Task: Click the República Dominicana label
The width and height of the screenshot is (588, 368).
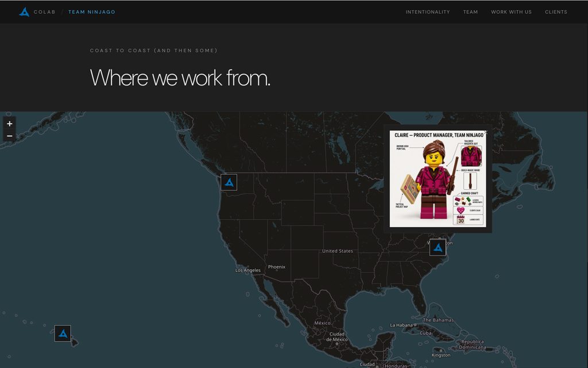Action: tap(473, 344)
